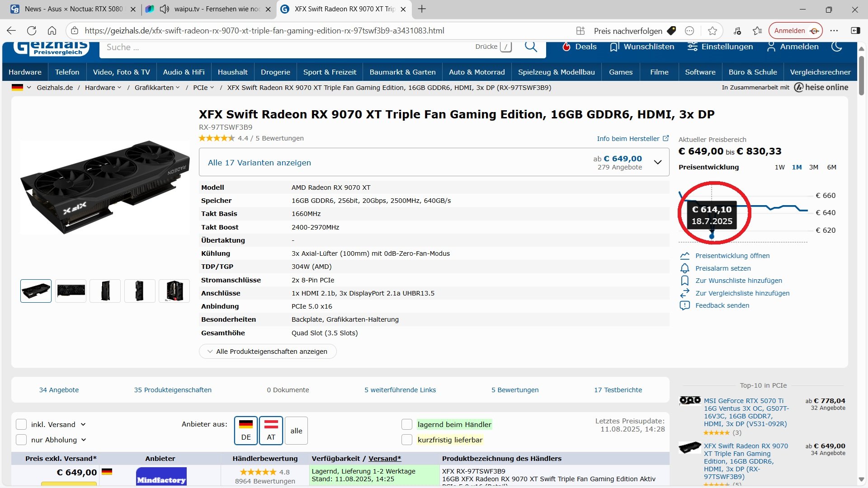This screenshot has width=868, height=488.
Task: Click Zur Wunschliste hinzufügen bookmark icon
Action: tap(685, 281)
